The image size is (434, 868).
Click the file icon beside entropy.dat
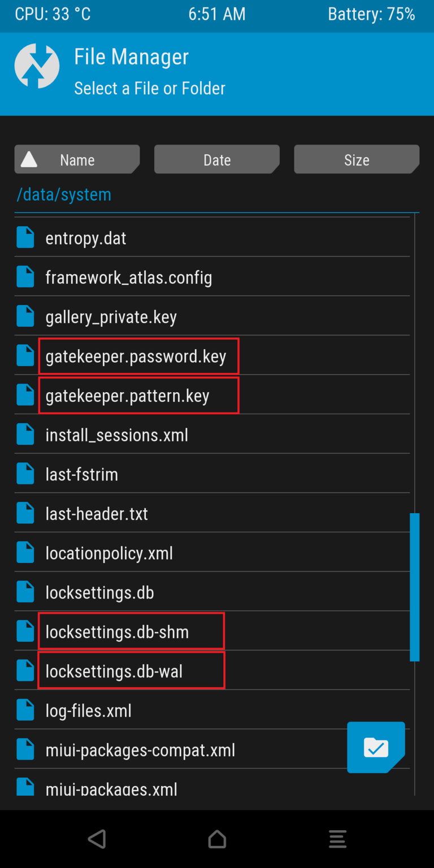click(x=25, y=238)
